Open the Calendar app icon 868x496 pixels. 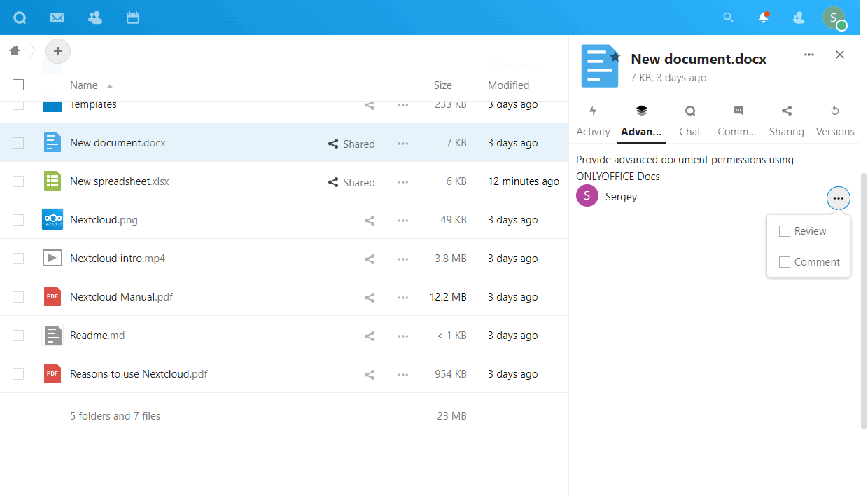point(133,18)
